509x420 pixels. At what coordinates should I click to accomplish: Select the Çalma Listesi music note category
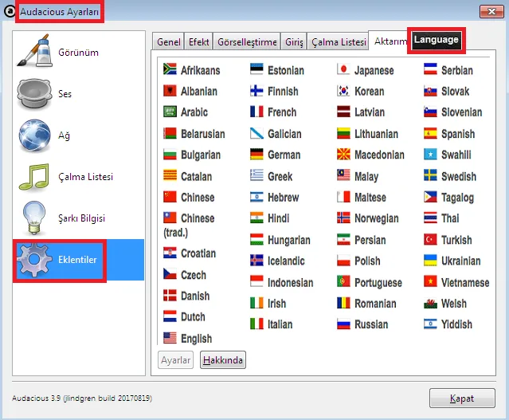(79, 177)
